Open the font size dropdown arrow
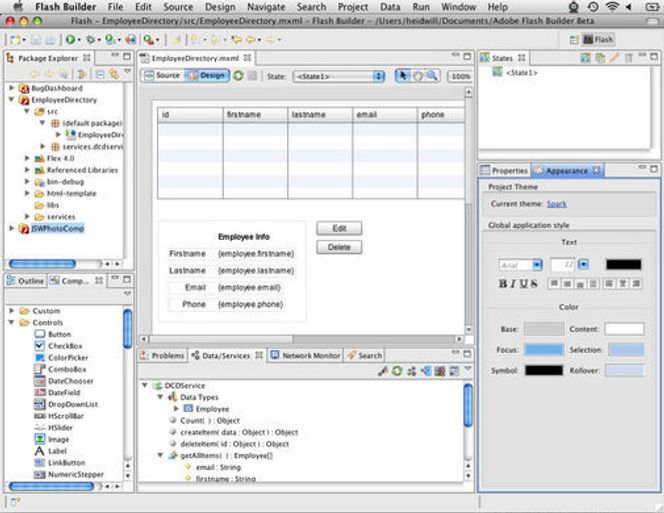Viewport: 664px width, 513px height. coord(584,265)
